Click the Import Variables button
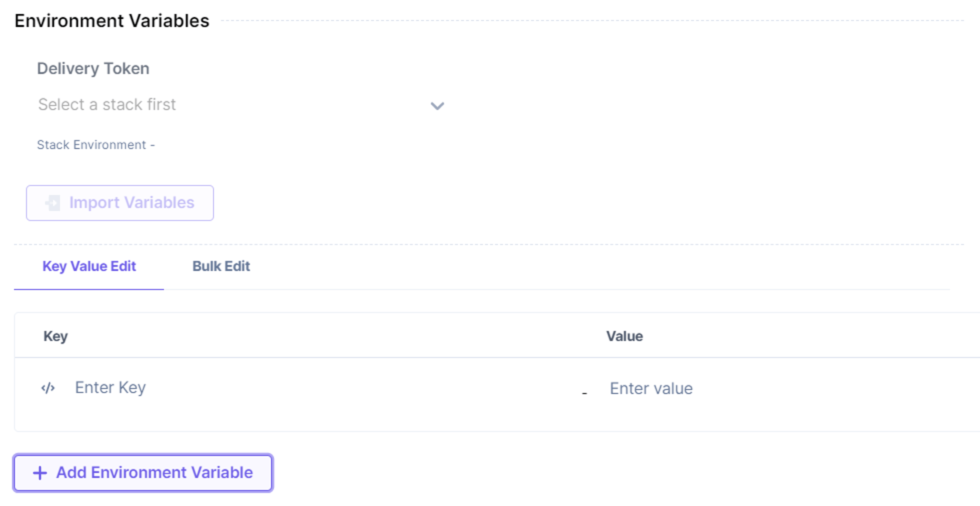Screen dimensions: 980x506 click(120, 203)
